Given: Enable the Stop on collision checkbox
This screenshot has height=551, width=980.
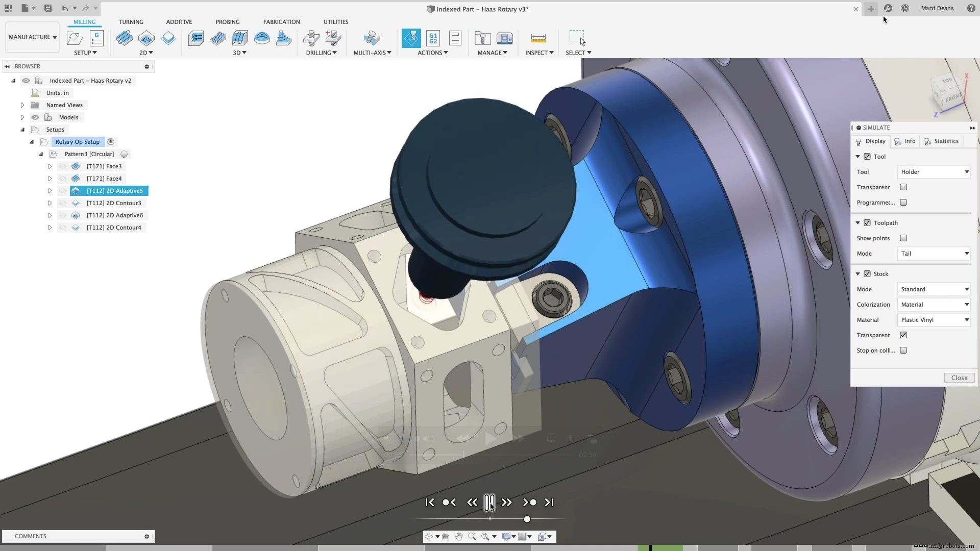Looking at the screenshot, I should [903, 350].
